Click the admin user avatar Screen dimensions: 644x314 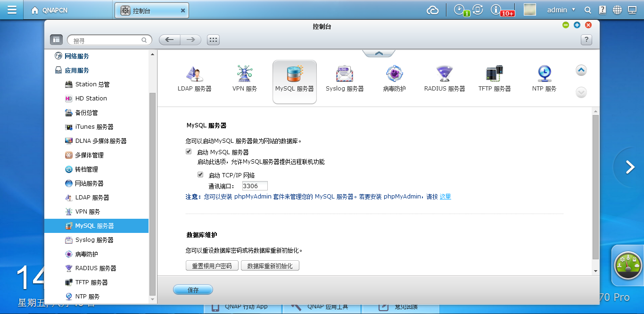coord(530,10)
